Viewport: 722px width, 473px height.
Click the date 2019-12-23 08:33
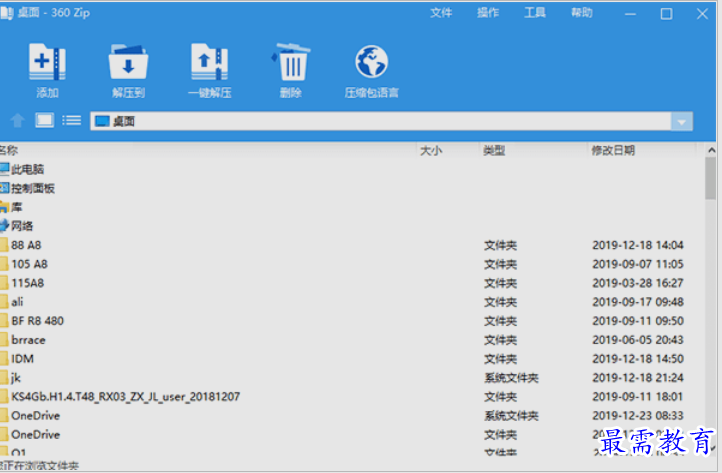point(638,415)
